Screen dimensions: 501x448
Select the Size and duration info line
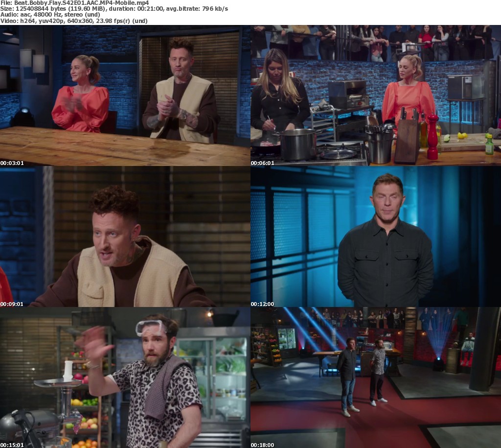click(114, 9)
